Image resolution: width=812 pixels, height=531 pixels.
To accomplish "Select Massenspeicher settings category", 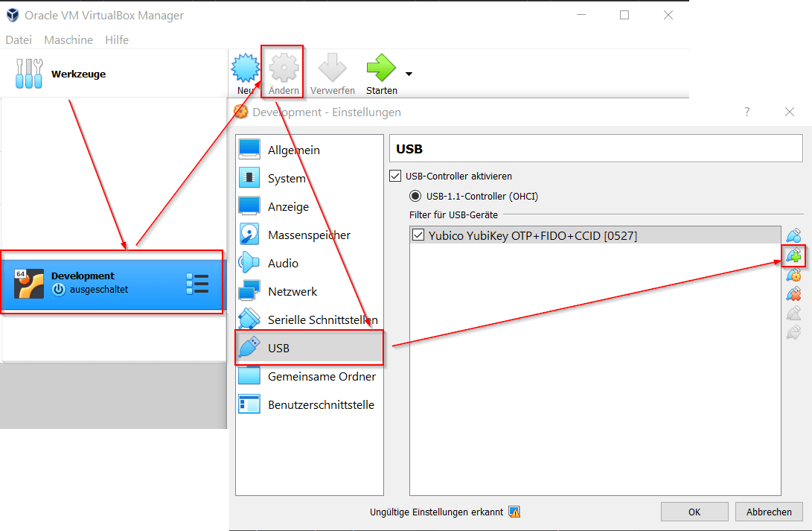I will point(308,235).
